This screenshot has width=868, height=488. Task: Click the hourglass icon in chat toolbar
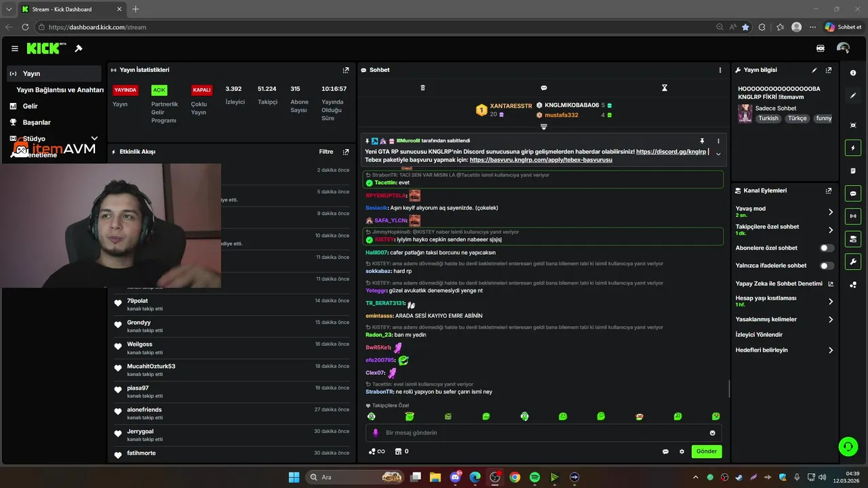tap(665, 88)
